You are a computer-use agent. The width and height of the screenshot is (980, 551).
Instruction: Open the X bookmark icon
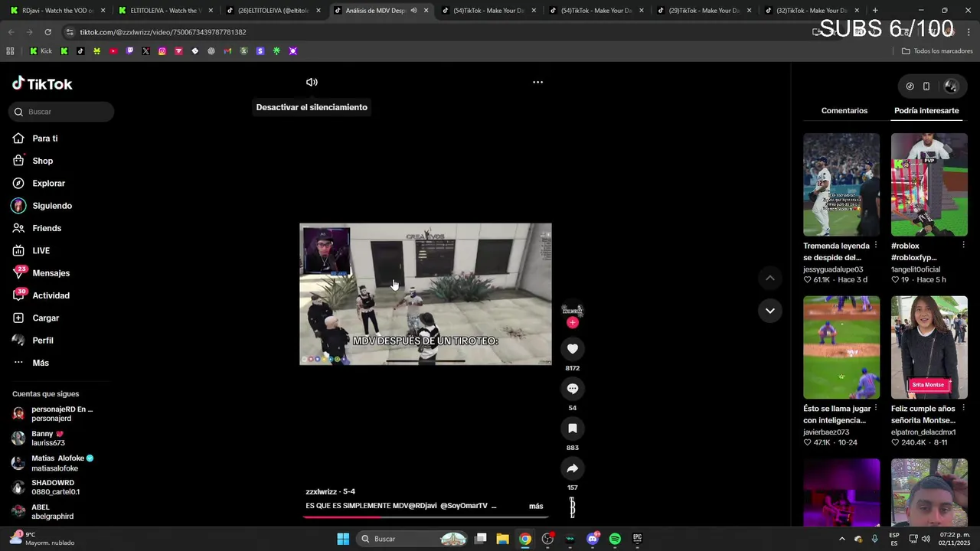(145, 51)
